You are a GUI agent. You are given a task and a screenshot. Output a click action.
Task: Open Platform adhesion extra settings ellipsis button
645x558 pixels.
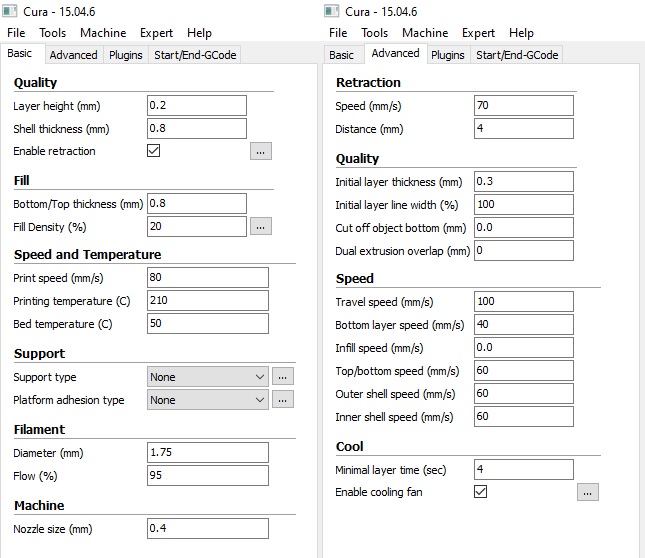point(283,399)
